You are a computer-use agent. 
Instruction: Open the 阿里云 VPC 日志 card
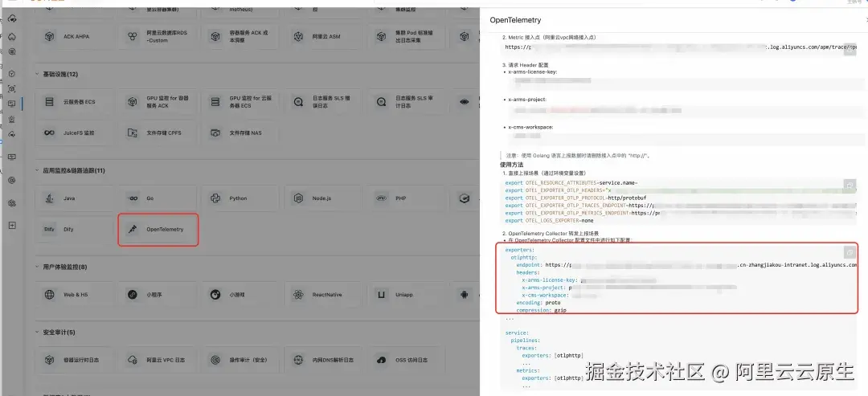click(x=158, y=360)
